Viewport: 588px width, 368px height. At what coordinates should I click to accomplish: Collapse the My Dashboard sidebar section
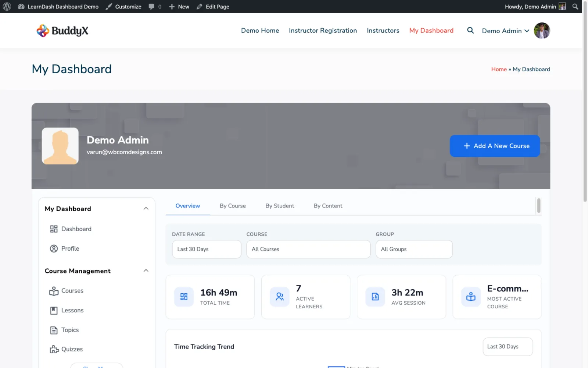pos(146,209)
